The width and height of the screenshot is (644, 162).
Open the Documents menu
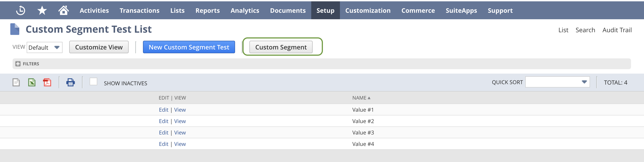288,11
